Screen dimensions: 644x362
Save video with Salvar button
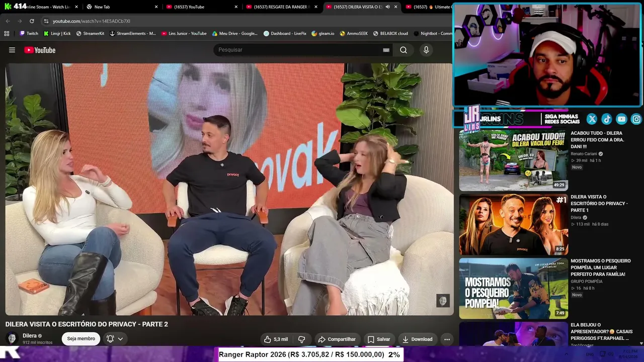click(x=379, y=339)
